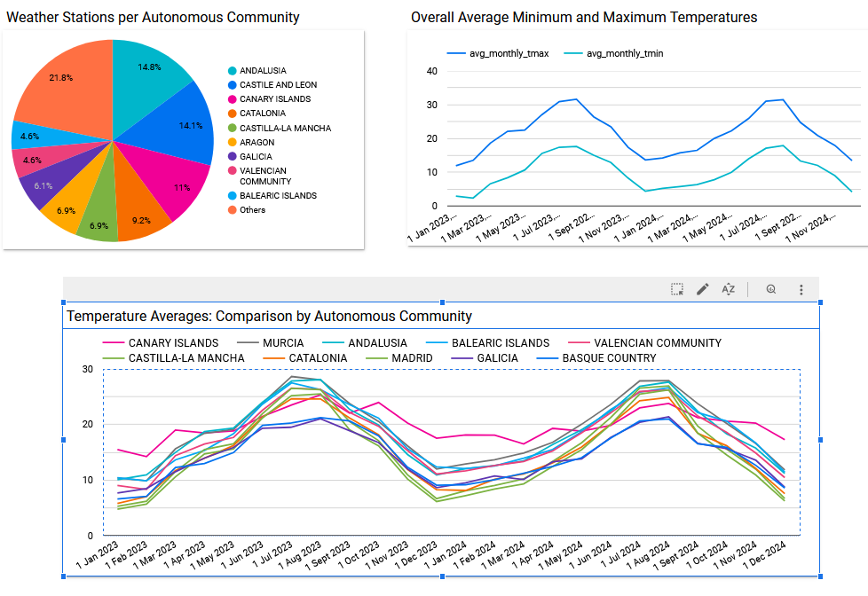Click CATALONIA entry in pie legend
This screenshot has height=596, width=868.
point(256,114)
